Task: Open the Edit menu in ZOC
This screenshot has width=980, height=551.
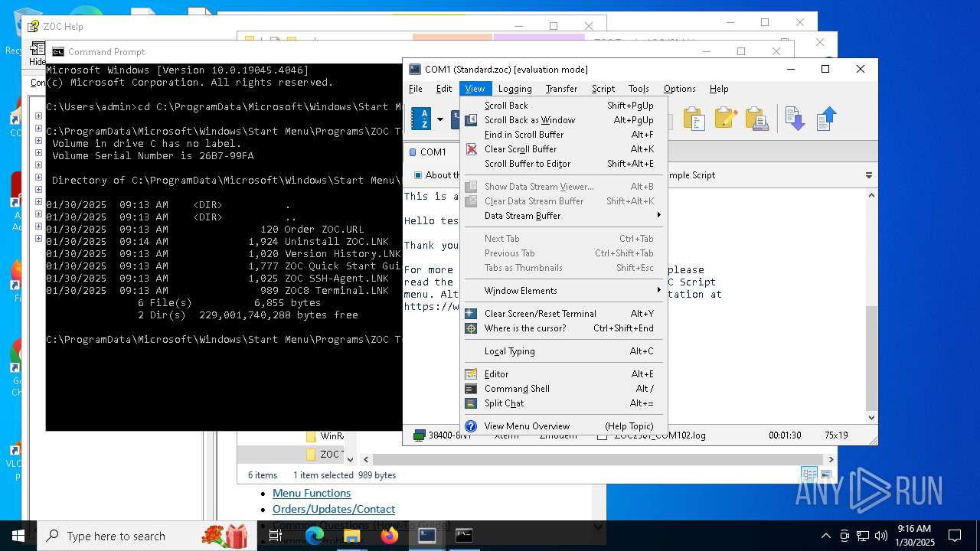Action: [x=444, y=89]
